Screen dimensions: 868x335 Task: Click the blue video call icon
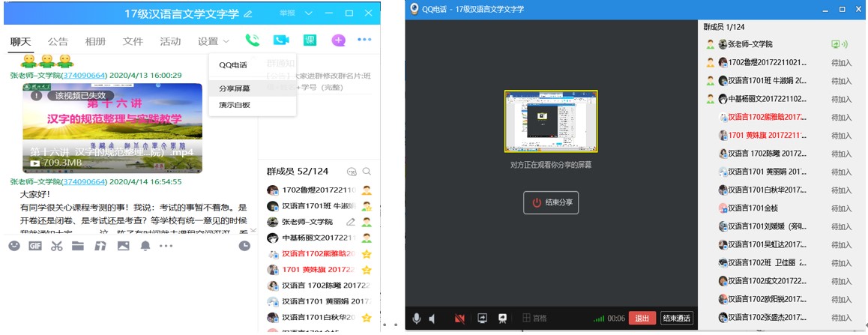(281, 40)
